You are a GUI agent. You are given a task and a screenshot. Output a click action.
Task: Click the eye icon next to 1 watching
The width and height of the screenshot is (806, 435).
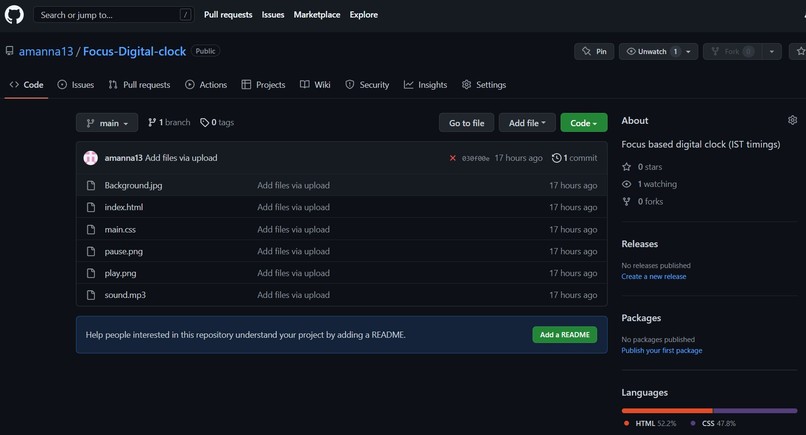[x=626, y=184]
